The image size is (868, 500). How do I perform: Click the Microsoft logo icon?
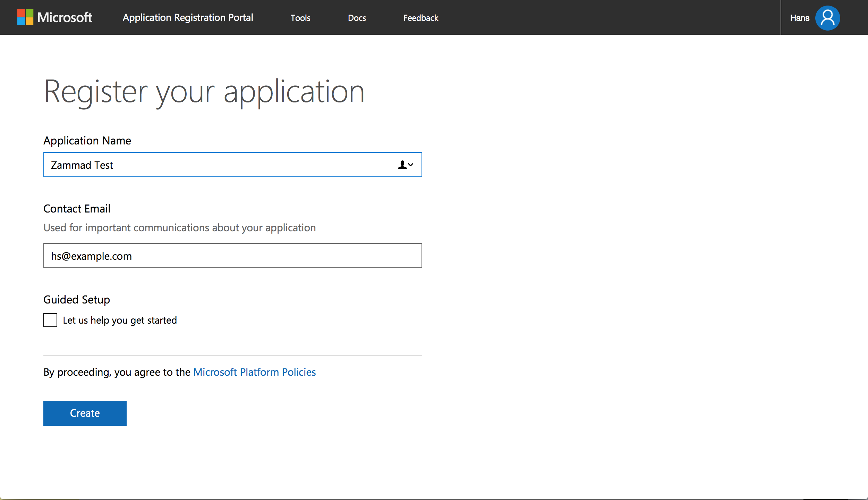25,17
